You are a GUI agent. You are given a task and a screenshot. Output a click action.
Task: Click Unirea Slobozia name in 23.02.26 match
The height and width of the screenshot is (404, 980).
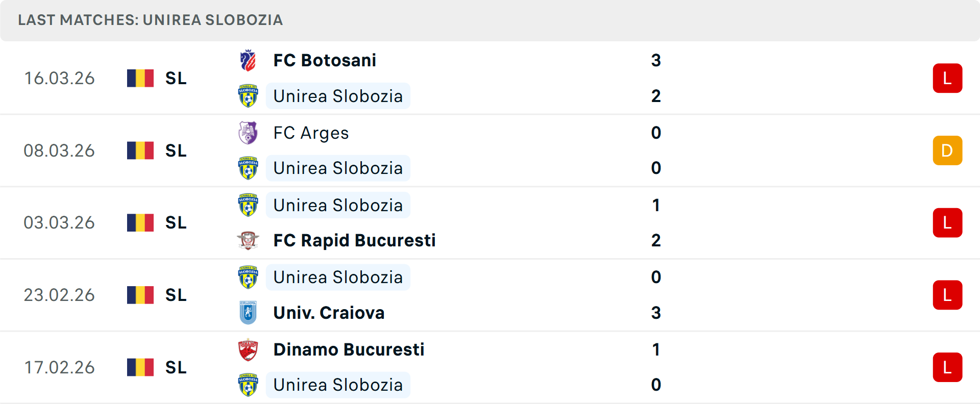point(338,277)
